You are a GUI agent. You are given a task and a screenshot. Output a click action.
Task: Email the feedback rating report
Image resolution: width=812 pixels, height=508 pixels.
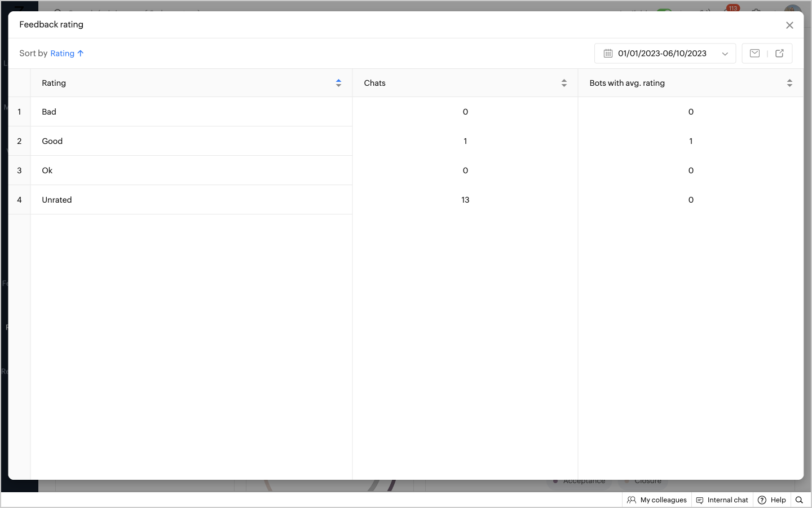tap(754, 53)
